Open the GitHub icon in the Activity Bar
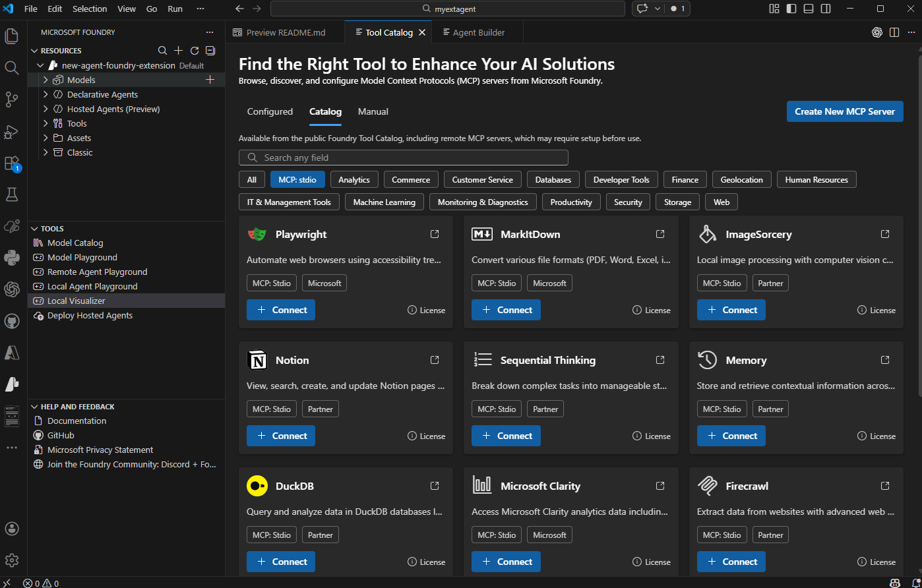The width and height of the screenshot is (922, 588). pos(11,321)
